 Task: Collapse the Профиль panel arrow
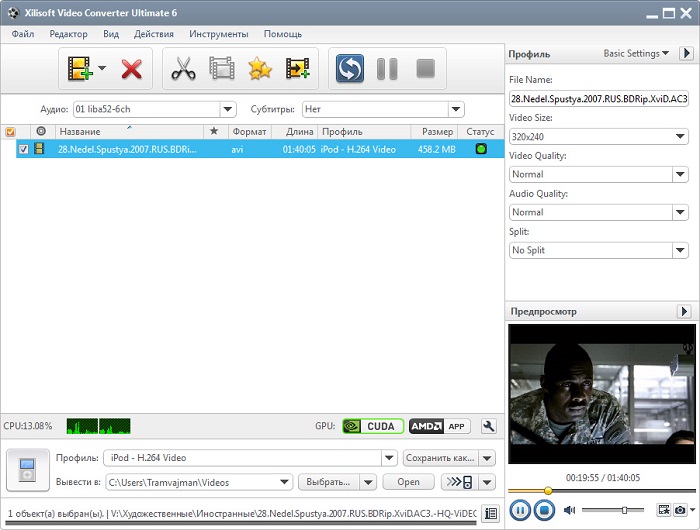tap(686, 53)
